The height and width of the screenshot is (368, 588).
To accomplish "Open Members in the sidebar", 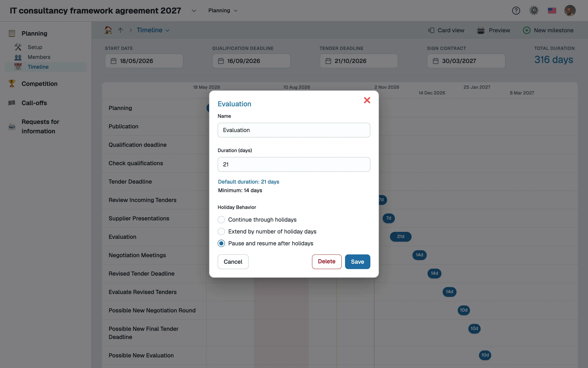I will [x=39, y=57].
